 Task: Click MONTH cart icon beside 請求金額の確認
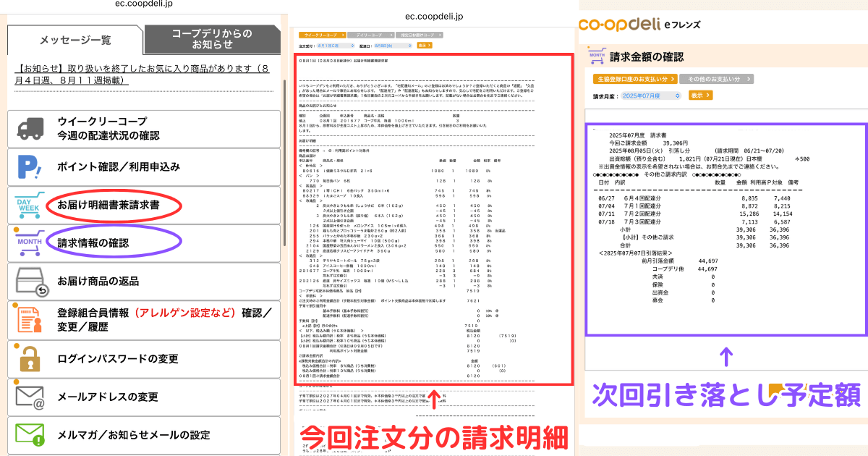(x=596, y=55)
